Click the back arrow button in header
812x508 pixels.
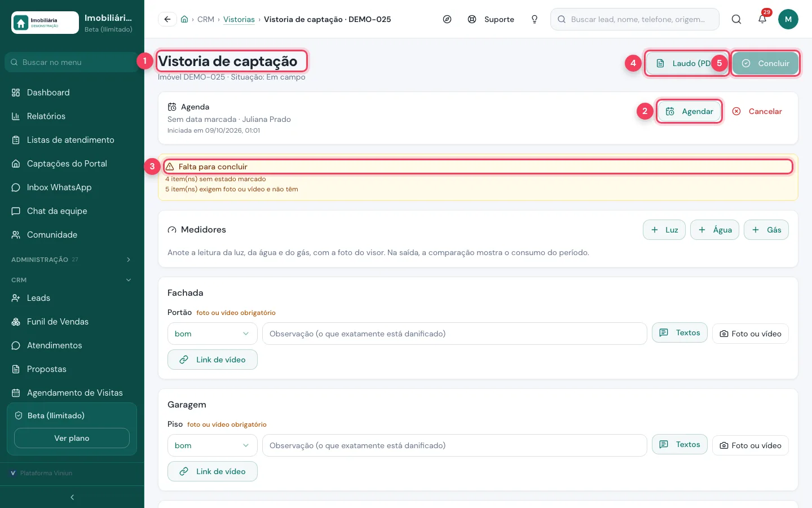(167, 19)
